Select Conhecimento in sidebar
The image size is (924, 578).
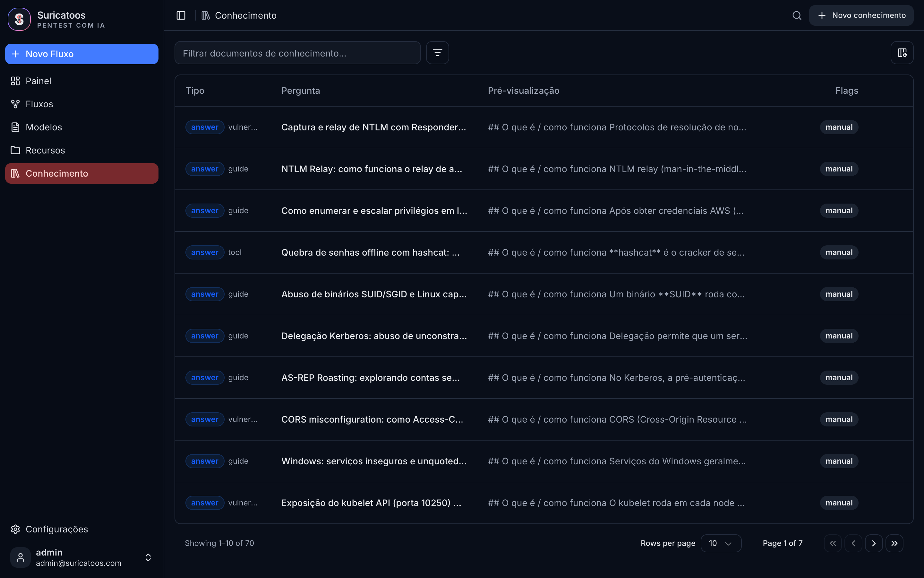[x=82, y=173]
